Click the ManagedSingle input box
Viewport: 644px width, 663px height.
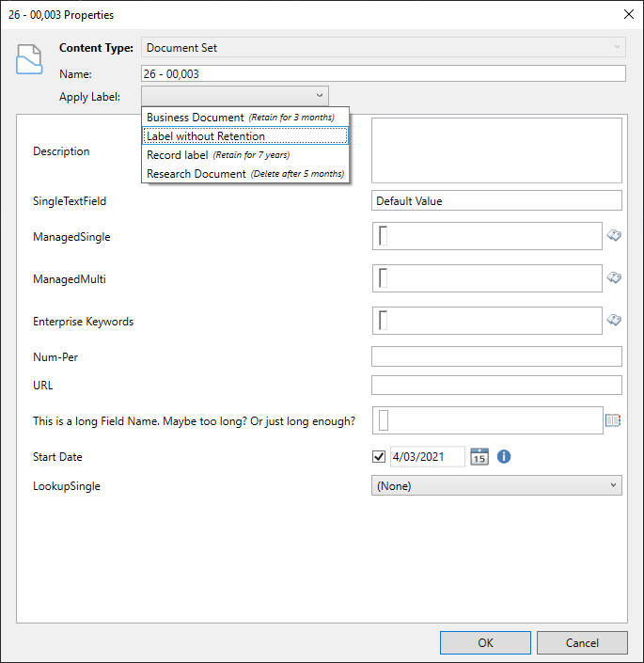[487, 236]
